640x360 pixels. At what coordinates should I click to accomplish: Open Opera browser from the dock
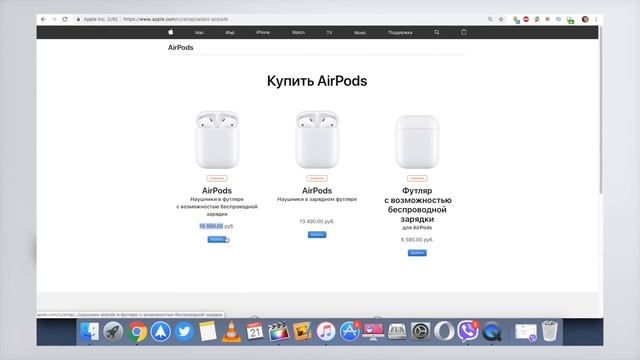coord(444,331)
